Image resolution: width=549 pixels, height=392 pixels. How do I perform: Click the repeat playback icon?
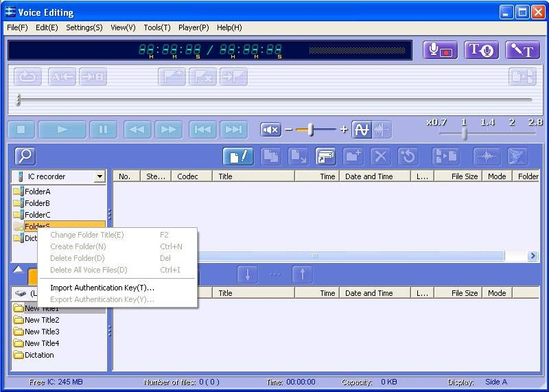pyautogui.click(x=27, y=76)
